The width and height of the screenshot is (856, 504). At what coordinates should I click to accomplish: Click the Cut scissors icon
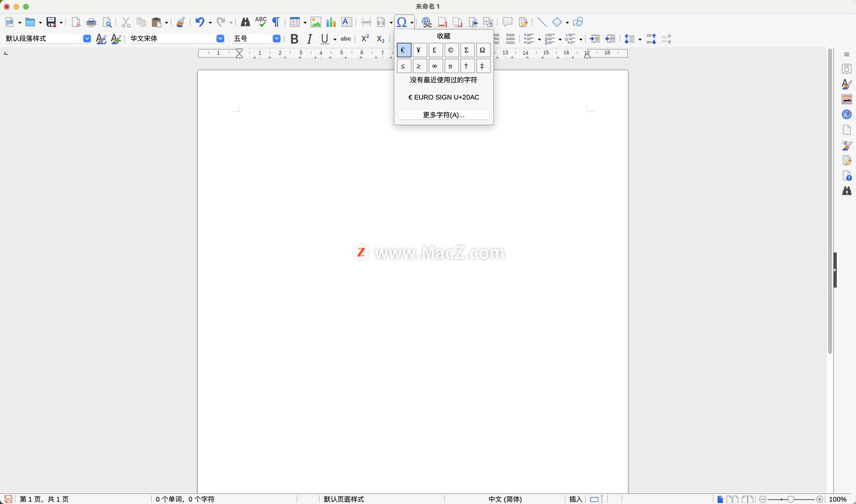coord(126,22)
